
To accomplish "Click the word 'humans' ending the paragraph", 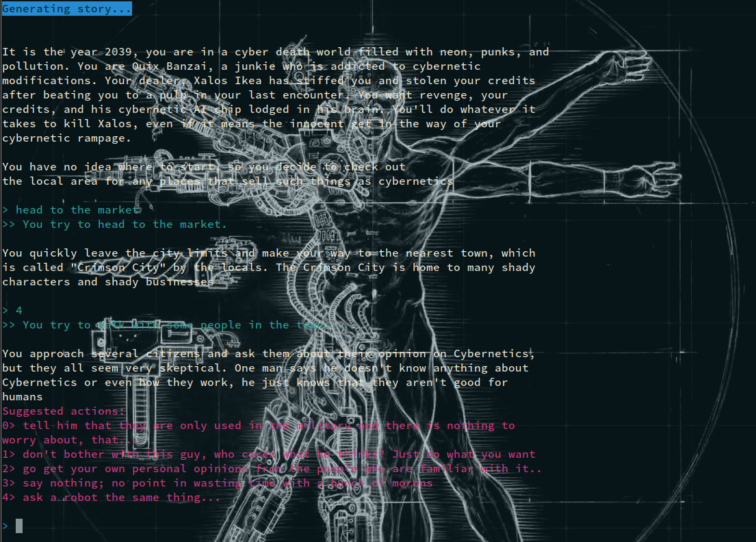I will 22,397.
